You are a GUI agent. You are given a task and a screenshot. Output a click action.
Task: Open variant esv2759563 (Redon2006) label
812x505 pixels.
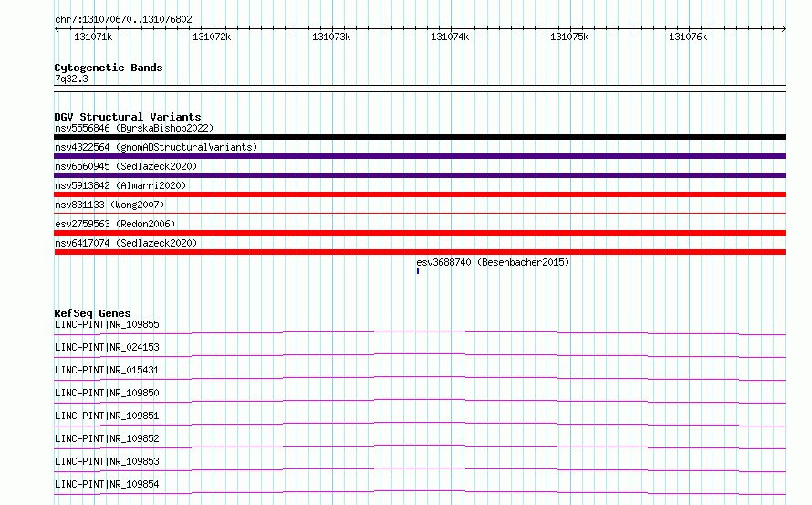point(115,224)
